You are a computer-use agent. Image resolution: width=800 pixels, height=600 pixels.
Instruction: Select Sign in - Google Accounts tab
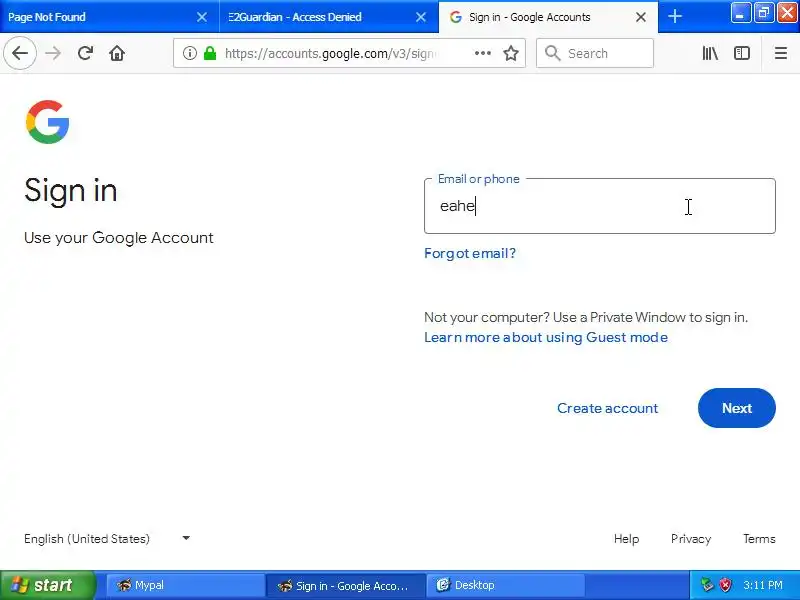pos(548,17)
